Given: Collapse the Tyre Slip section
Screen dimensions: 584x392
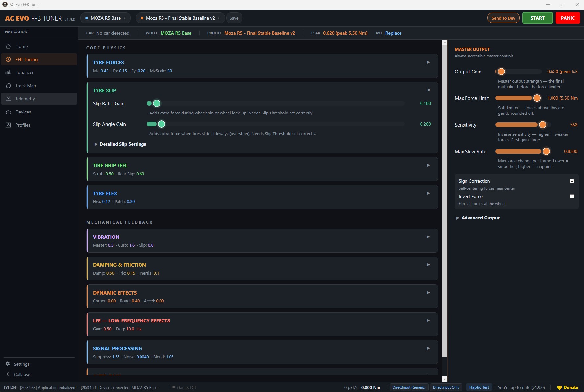Looking at the screenshot, I should (x=428, y=90).
